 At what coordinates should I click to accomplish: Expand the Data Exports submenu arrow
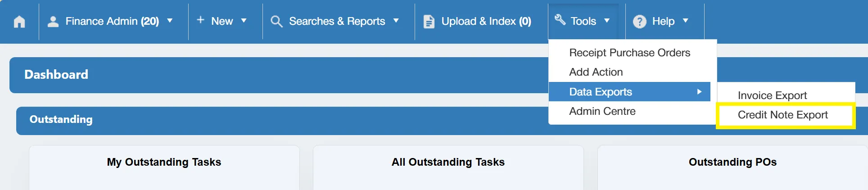[x=699, y=92]
